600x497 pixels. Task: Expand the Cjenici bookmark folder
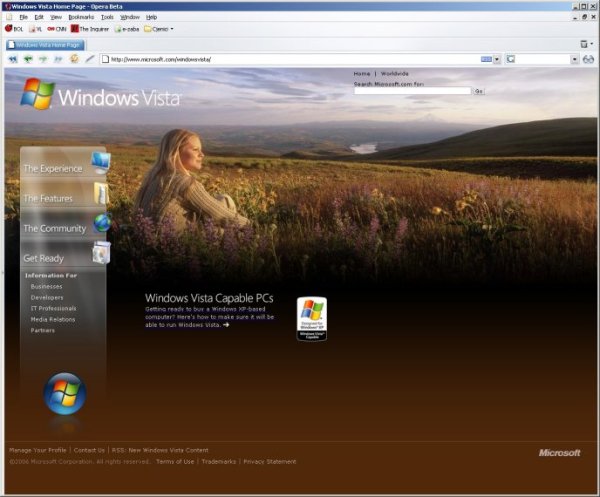pyautogui.click(x=159, y=29)
